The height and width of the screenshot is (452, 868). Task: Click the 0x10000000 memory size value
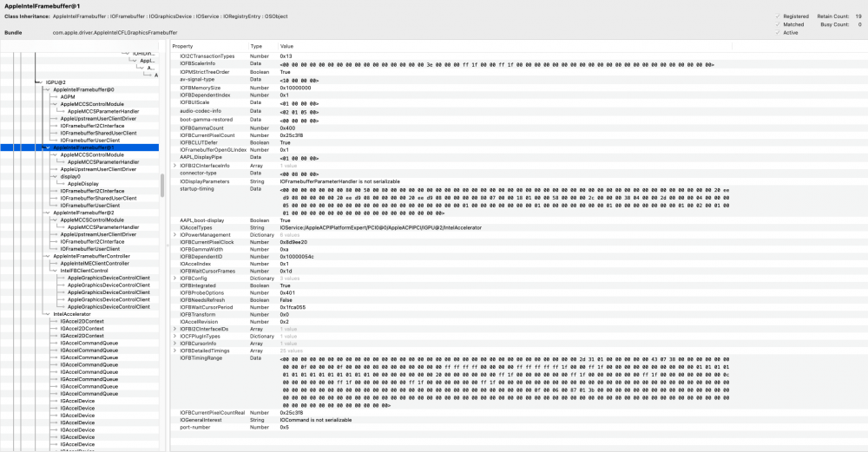pyautogui.click(x=296, y=88)
